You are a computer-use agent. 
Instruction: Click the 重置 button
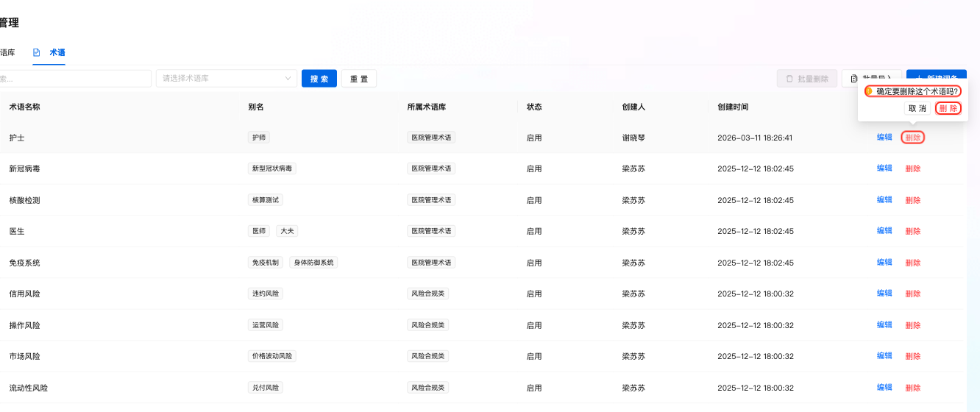coord(359,79)
